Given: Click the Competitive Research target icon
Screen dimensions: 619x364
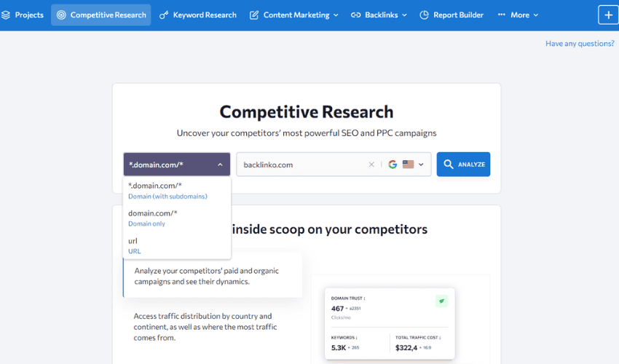Looking at the screenshot, I should coord(61,15).
